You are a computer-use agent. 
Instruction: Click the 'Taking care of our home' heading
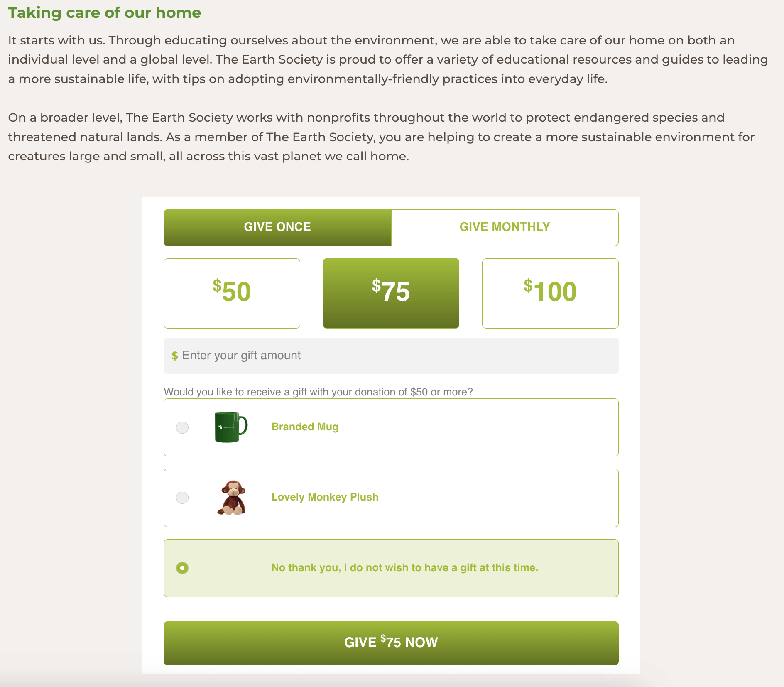[105, 13]
